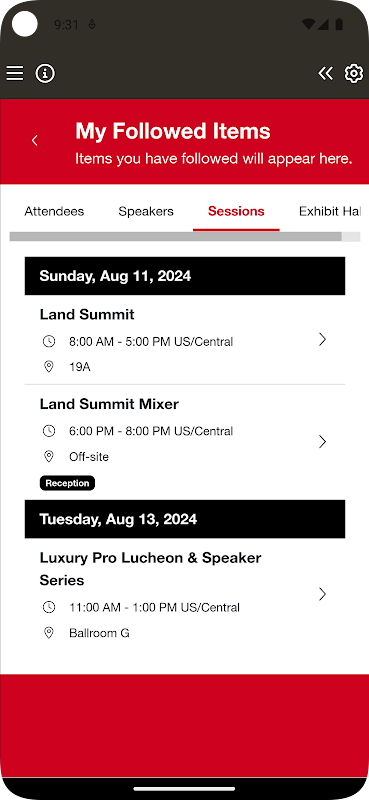Switch to the Speakers tab
This screenshot has height=800, width=369.
[x=146, y=211]
